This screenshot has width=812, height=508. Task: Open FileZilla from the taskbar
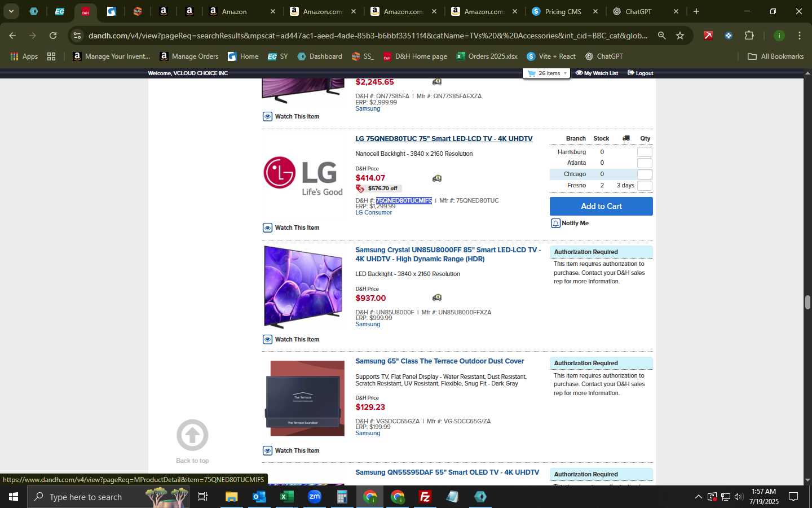(425, 497)
